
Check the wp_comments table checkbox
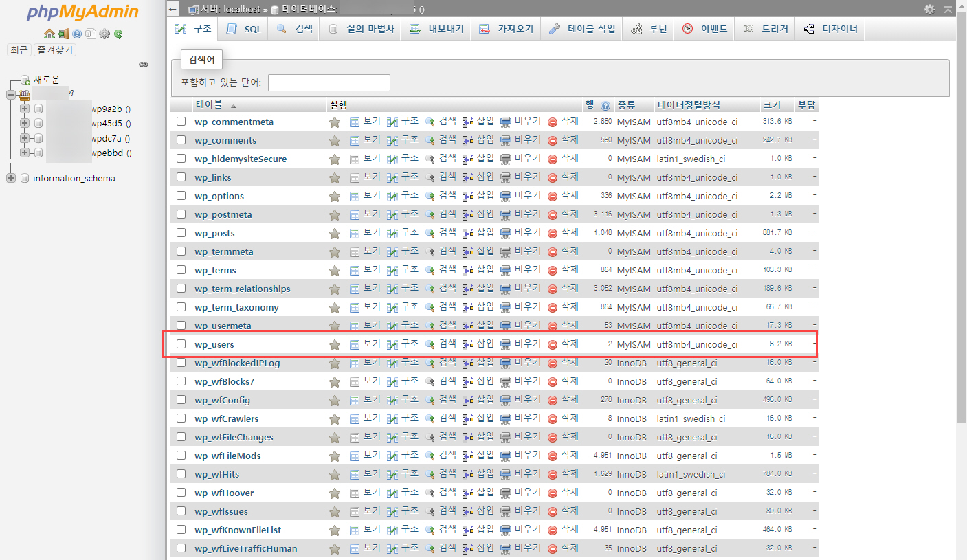[181, 140]
